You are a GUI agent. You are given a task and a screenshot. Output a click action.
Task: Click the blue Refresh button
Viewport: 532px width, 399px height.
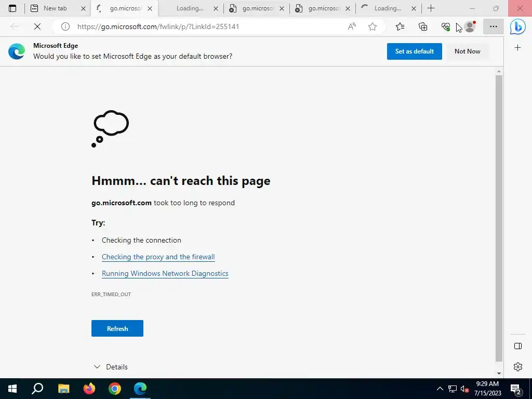pyautogui.click(x=117, y=328)
